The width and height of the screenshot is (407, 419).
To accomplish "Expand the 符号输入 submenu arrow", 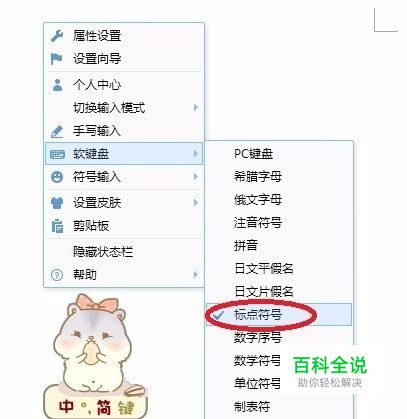I will [196, 177].
